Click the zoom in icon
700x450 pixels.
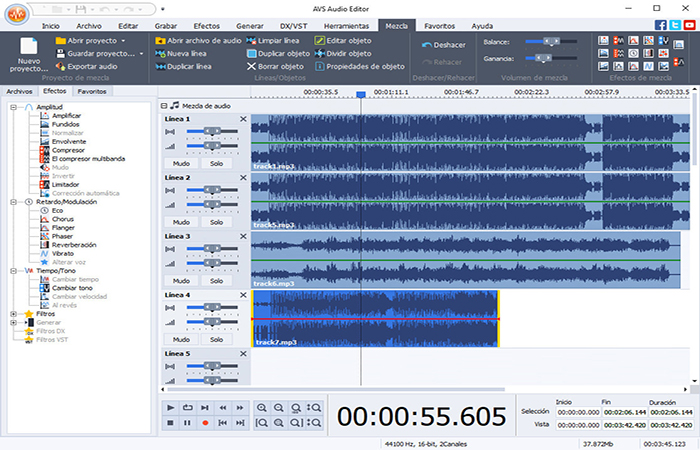[262, 408]
